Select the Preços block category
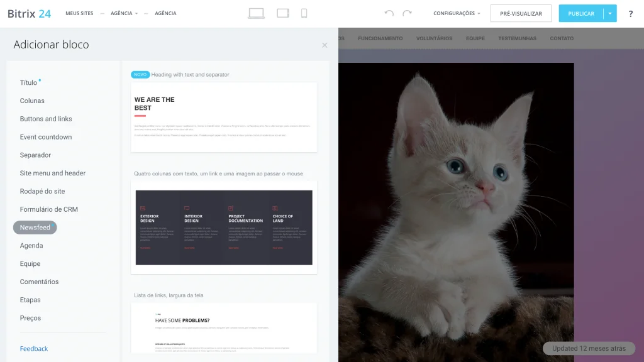 [30, 317]
